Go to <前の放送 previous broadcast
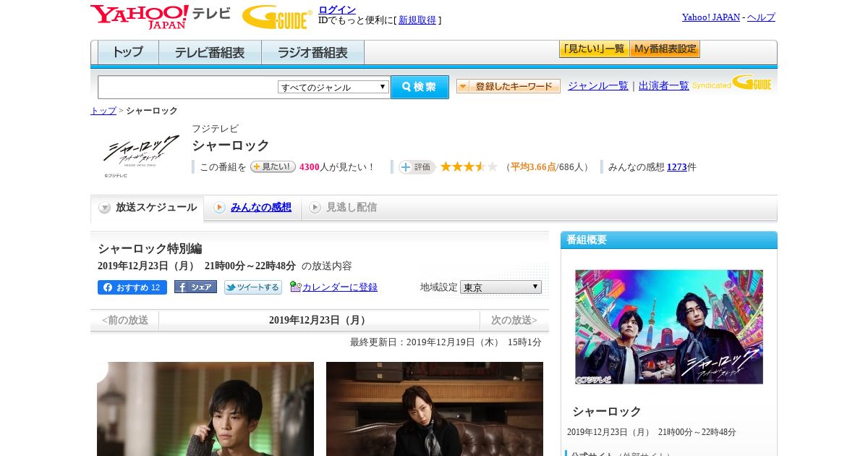868x456 pixels. tap(125, 320)
